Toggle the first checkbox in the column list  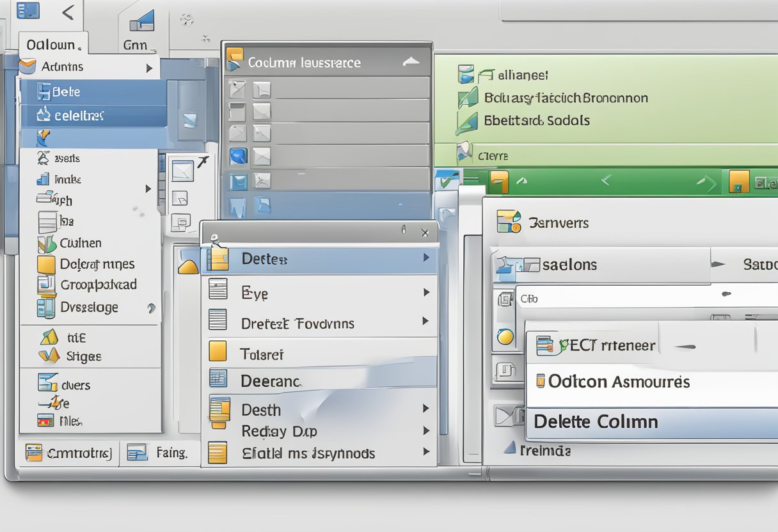(x=237, y=89)
